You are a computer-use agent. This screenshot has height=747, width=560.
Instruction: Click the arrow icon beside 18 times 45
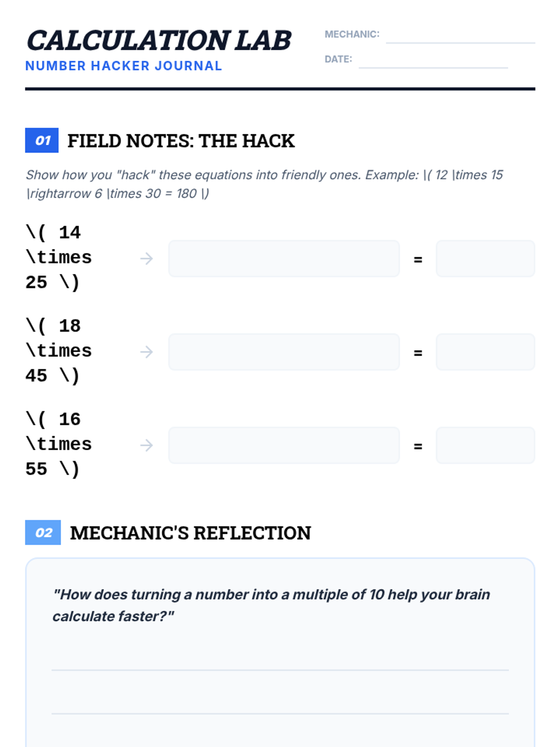click(x=147, y=352)
